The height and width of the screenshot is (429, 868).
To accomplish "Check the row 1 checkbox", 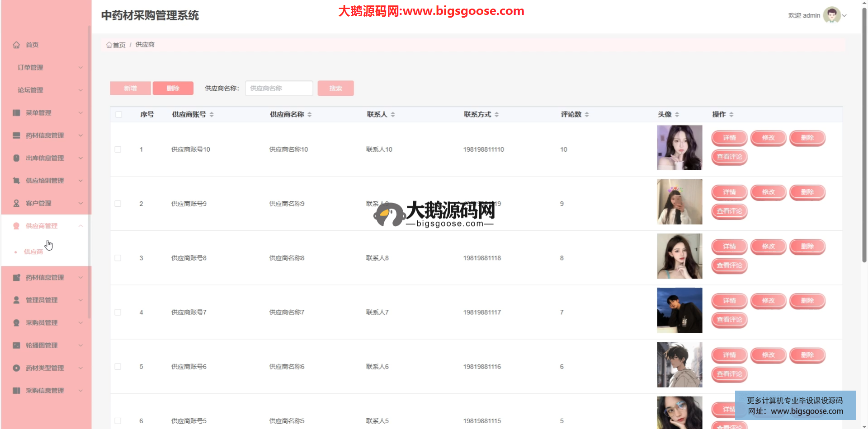I will tap(118, 149).
